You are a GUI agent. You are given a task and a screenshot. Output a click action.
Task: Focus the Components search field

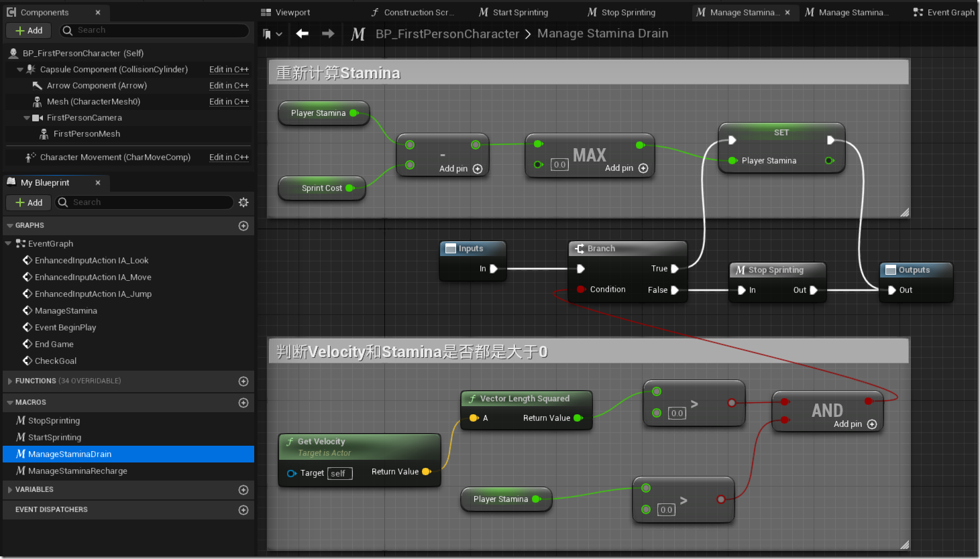tap(154, 30)
